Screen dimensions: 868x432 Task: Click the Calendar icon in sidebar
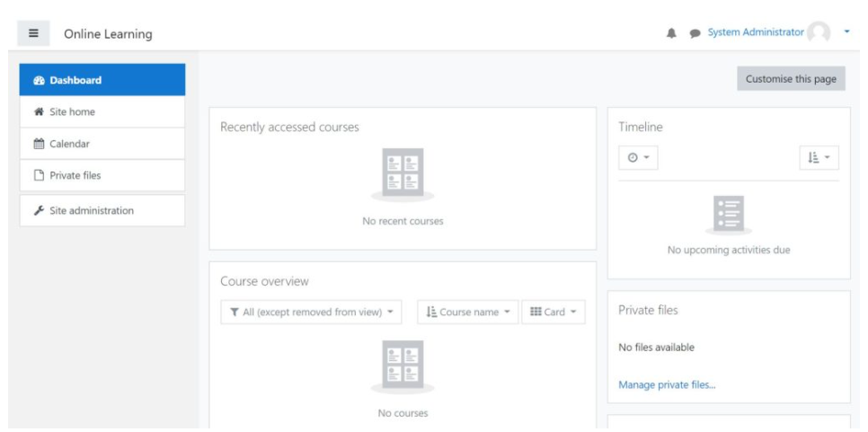(x=39, y=144)
